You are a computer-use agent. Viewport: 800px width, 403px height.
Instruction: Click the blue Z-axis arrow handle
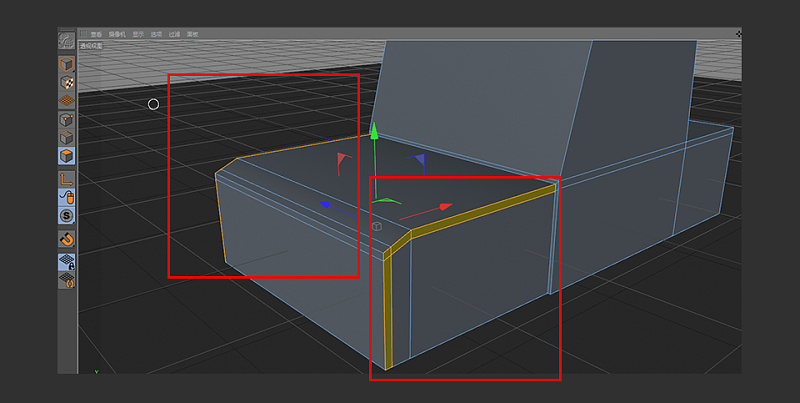coord(324,205)
